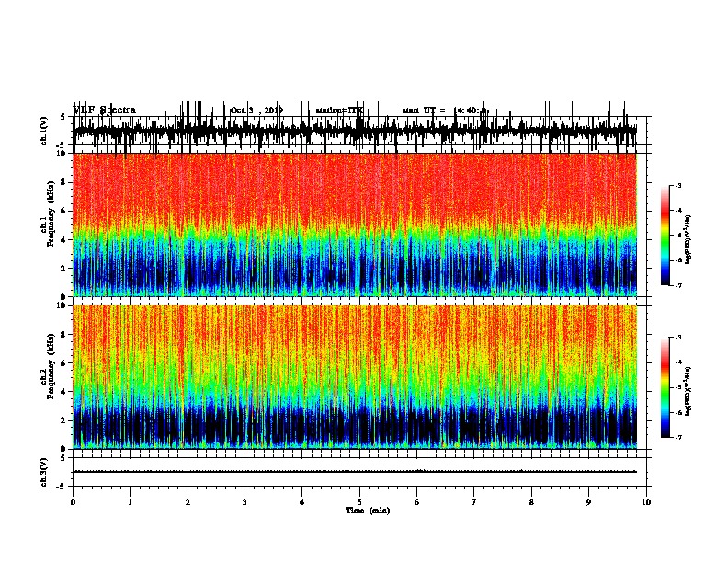728x563 pixels.
Task: Click the "8" kHz tick of ch.1 spectrogram
Action: click(63, 182)
